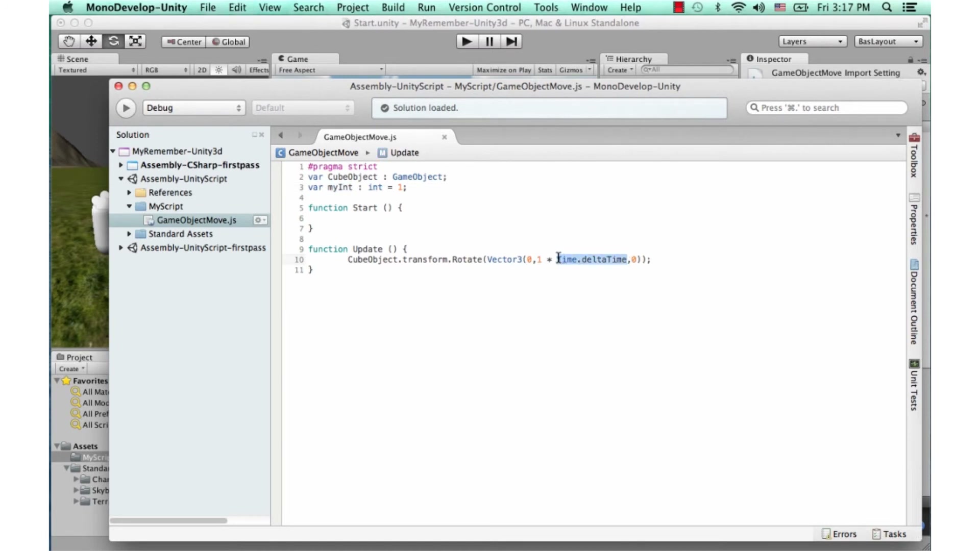Expand the Standard Assets folder
The image size is (980, 551).
(x=129, y=234)
